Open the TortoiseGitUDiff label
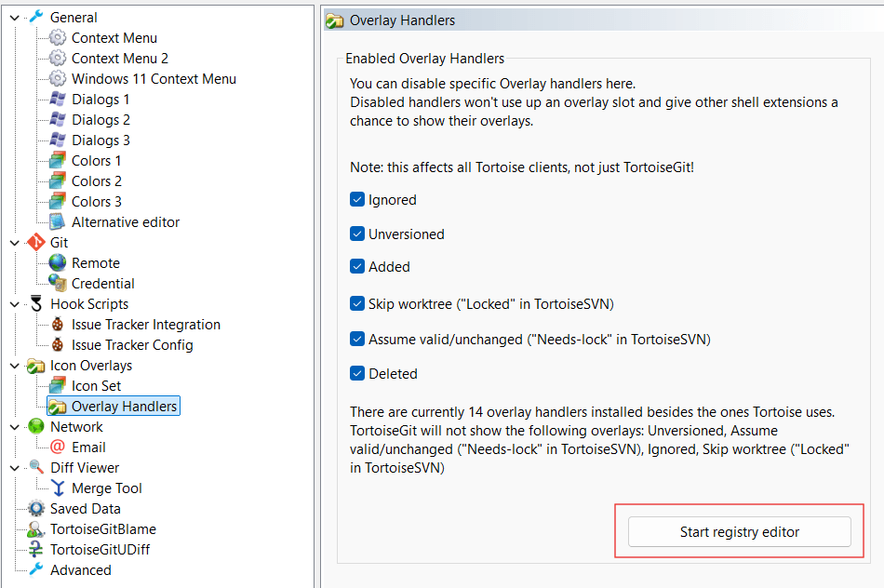884x588 pixels. [x=100, y=549]
